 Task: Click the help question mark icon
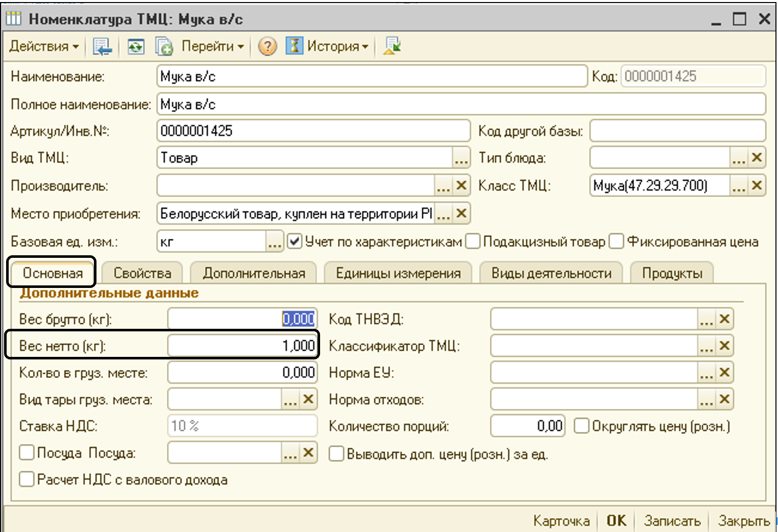(267, 46)
